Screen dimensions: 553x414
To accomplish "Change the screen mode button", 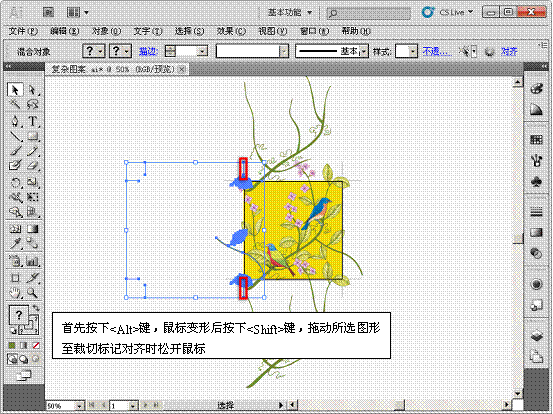I will tap(24, 376).
